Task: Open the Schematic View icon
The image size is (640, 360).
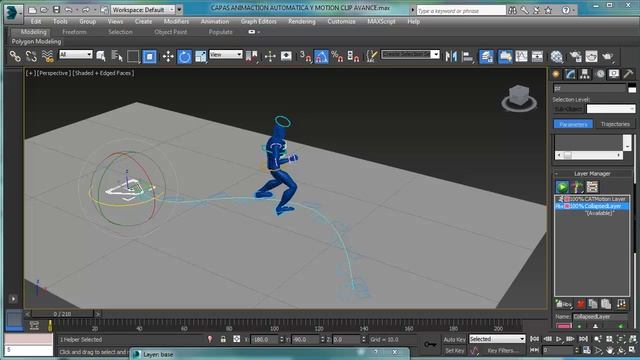Action: (537, 56)
